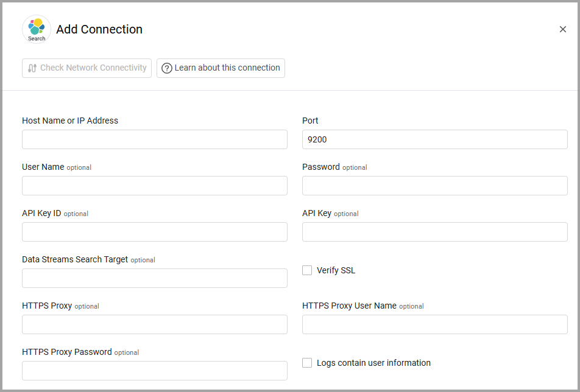Focus the HTTPS Proxy Password field

(x=154, y=371)
